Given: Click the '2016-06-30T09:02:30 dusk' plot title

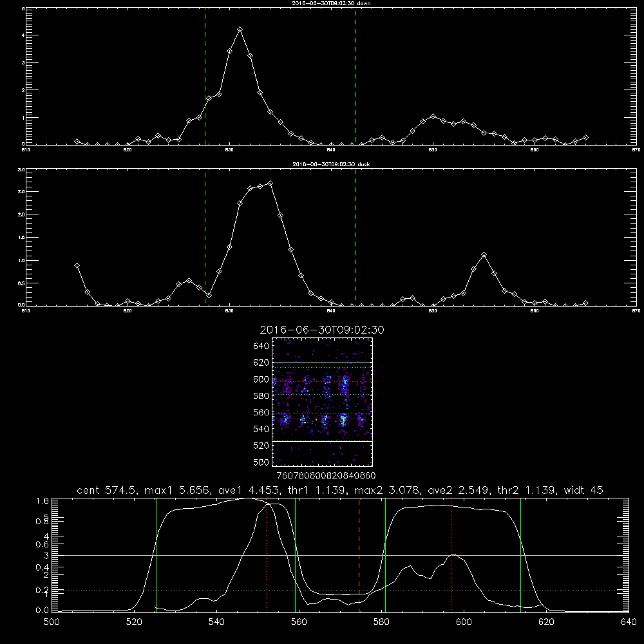Looking at the screenshot, I should click(331, 164).
